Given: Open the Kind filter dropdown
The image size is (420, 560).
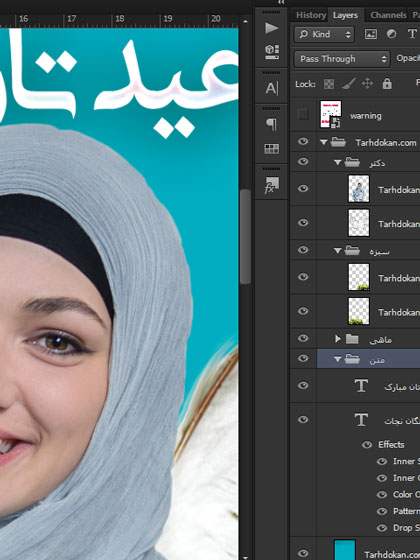Looking at the screenshot, I should (324, 34).
